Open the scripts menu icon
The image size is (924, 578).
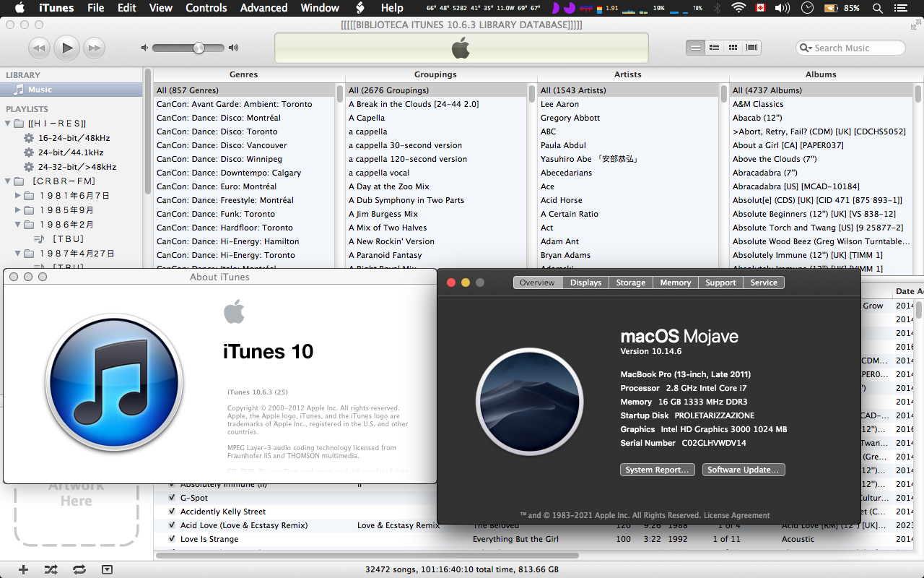360,8
